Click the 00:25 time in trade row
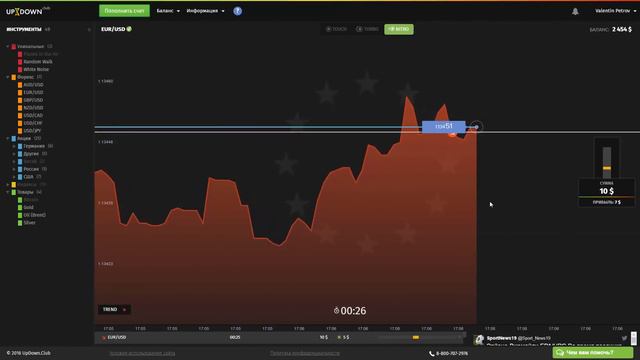 (x=235, y=338)
